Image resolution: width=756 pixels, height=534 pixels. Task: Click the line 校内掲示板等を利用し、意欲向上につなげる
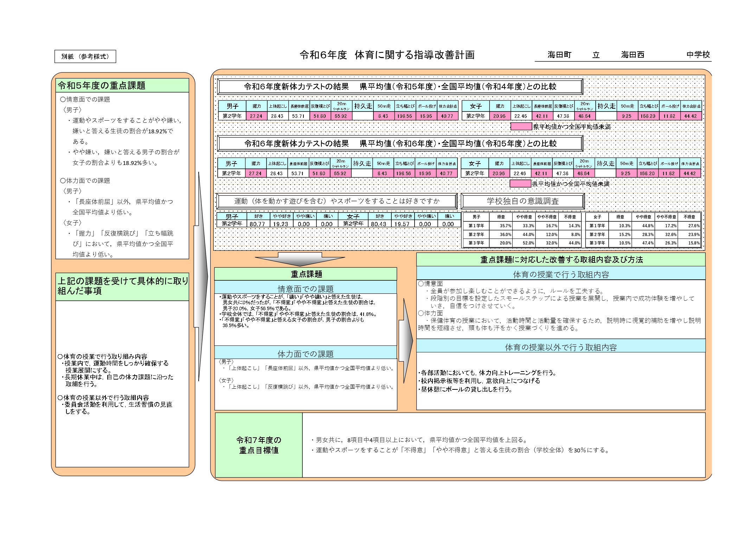tap(479, 381)
